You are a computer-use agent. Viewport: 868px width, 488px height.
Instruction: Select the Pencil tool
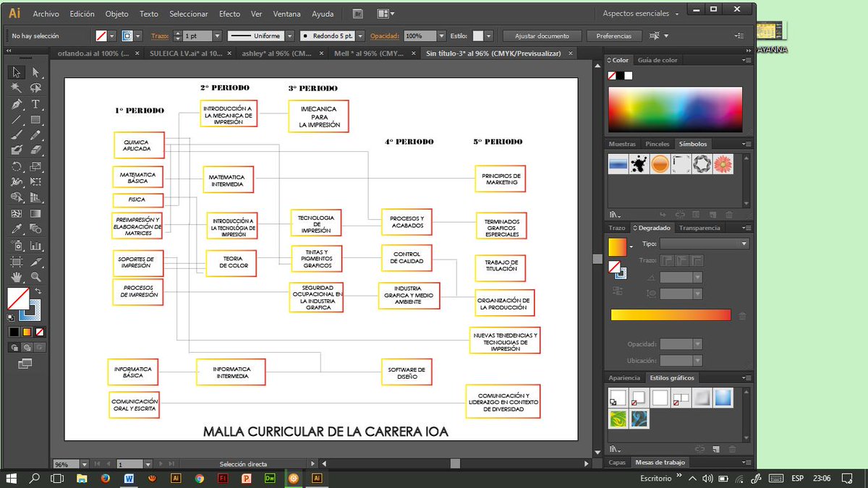coord(35,135)
